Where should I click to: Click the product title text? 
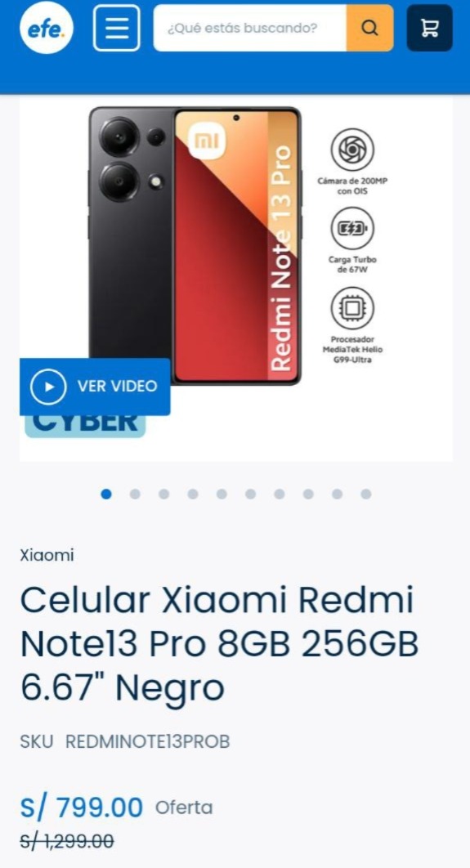(x=219, y=643)
